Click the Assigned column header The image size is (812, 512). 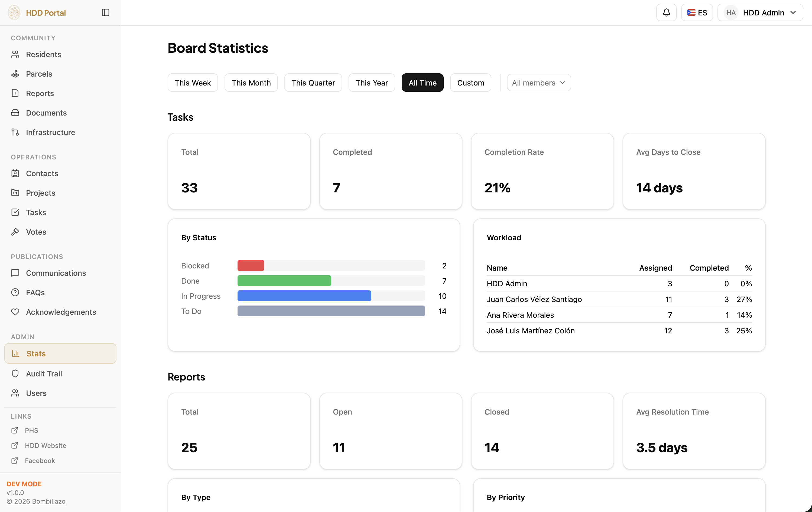tap(655, 268)
